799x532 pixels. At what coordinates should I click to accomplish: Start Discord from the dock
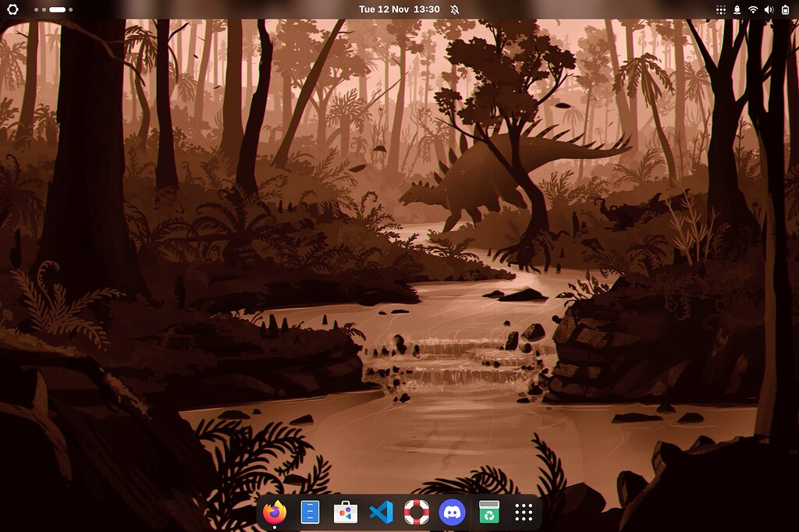tap(452, 512)
